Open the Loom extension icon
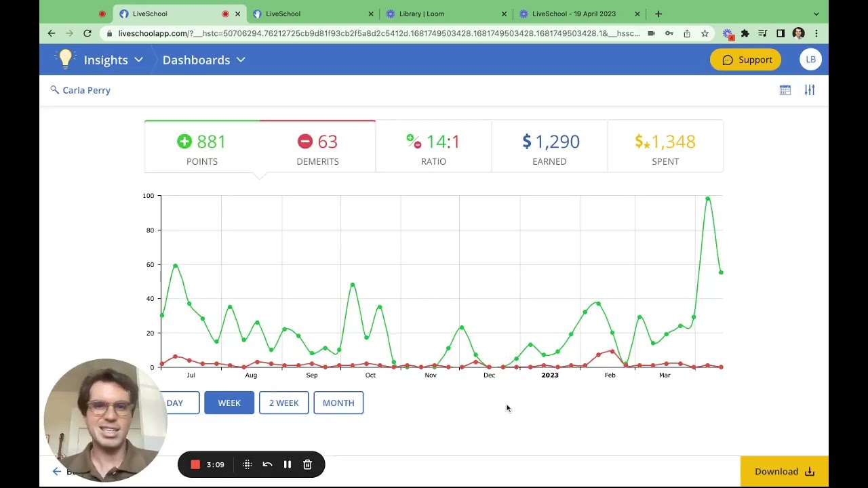868x488 pixels. pos(728,33)
